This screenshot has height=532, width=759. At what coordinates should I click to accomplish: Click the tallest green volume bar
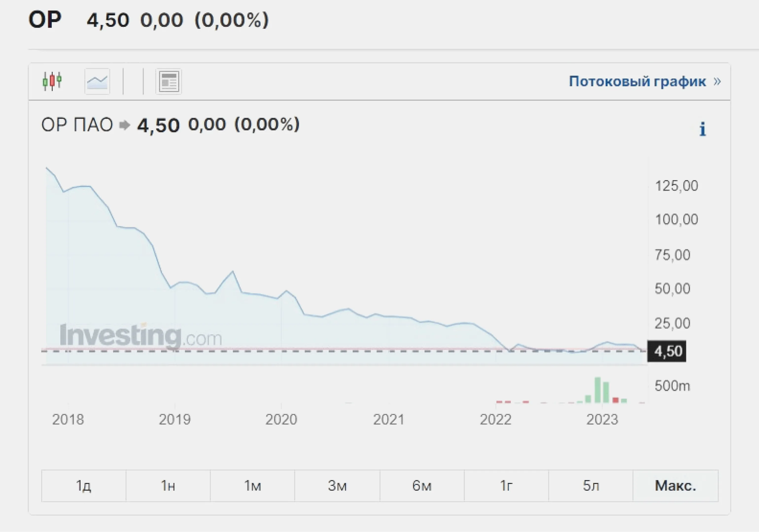pyautogui.click(x=597, y=390)
